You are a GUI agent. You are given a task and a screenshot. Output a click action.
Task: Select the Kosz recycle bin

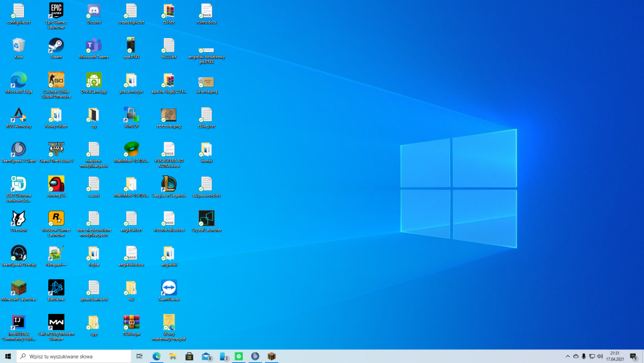[19, 46]
